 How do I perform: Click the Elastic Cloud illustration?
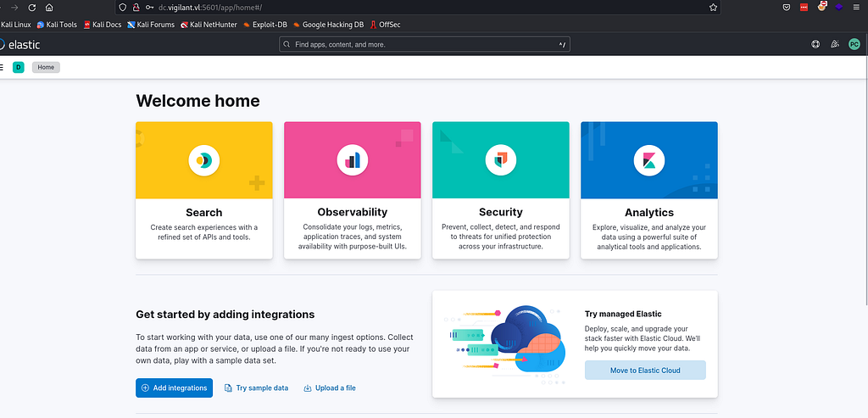[x=504, y=344]
